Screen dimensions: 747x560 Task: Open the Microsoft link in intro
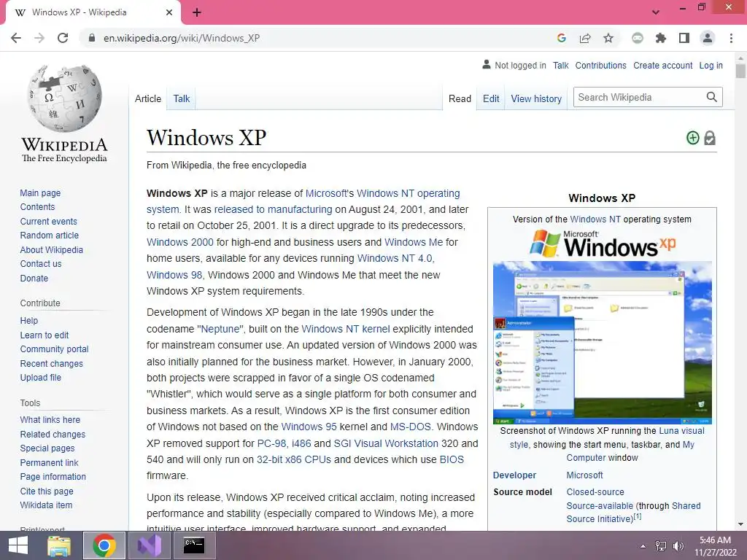(x=326, y=193)
